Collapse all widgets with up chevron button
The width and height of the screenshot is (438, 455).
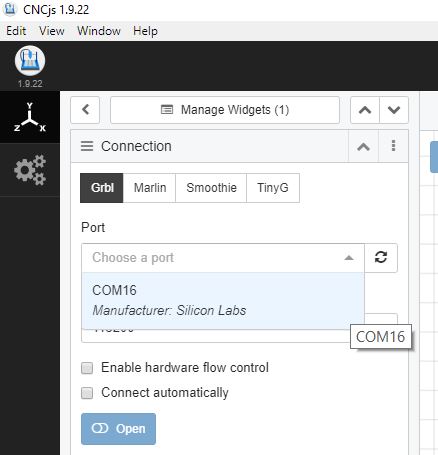pos(365,110)
